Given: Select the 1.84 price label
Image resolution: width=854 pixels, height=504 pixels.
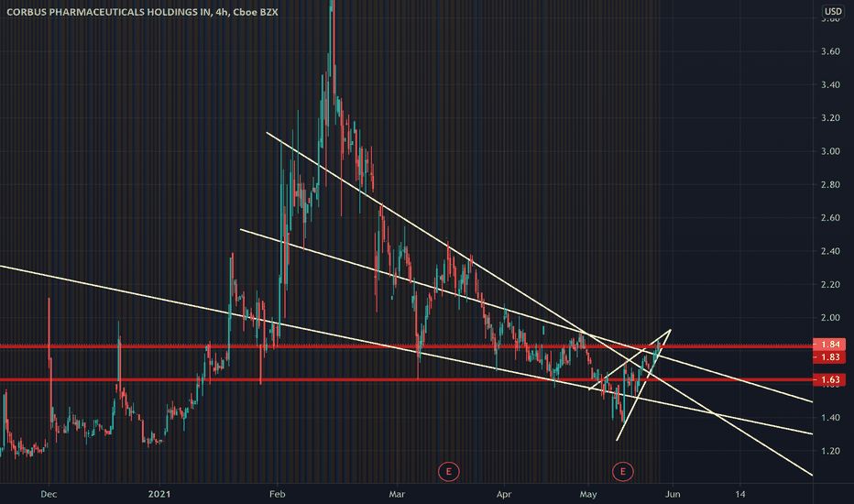Looking at the screenshot, I should (x=829, y=345).
